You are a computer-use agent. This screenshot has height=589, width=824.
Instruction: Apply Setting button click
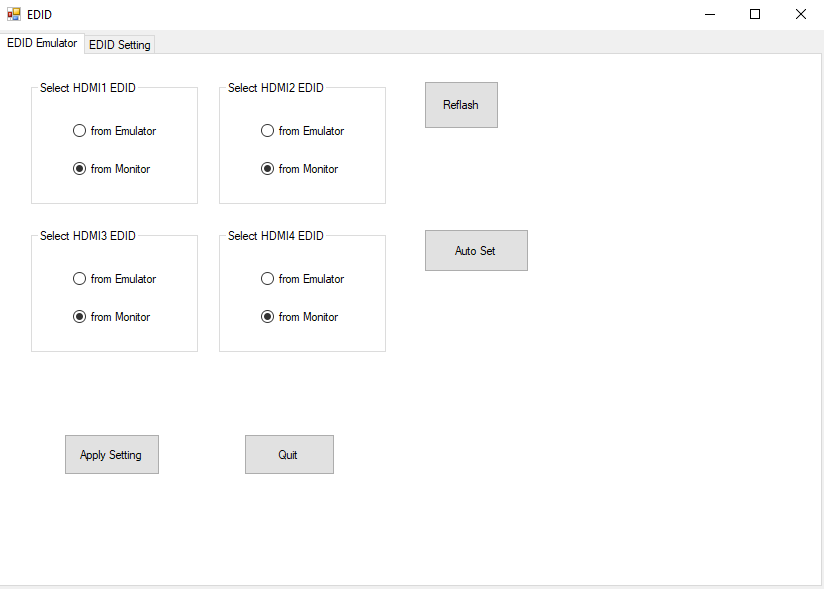pos(112,454)
